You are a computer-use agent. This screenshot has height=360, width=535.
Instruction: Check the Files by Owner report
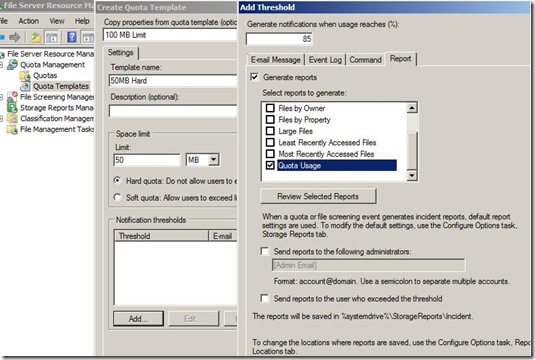point(270,108)
